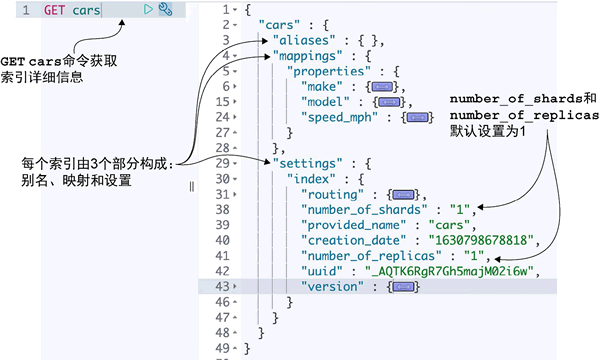
Task: Unfold line 43 gutter arrow
Action: point(235,287)
